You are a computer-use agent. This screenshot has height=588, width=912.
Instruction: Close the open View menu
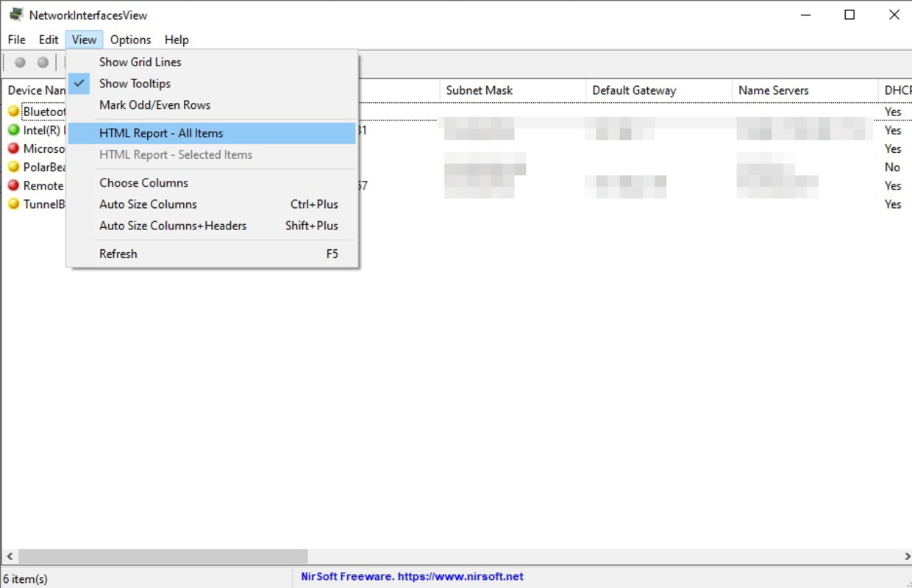84,40
